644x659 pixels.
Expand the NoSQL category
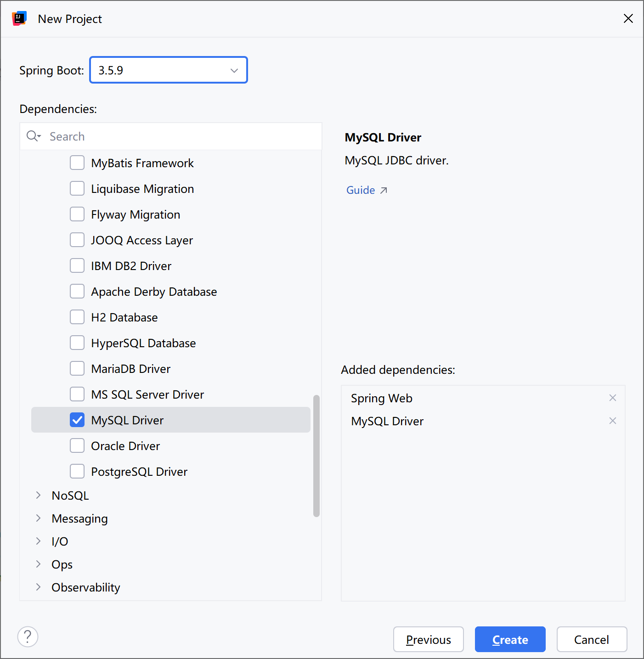tap(39, 495)
